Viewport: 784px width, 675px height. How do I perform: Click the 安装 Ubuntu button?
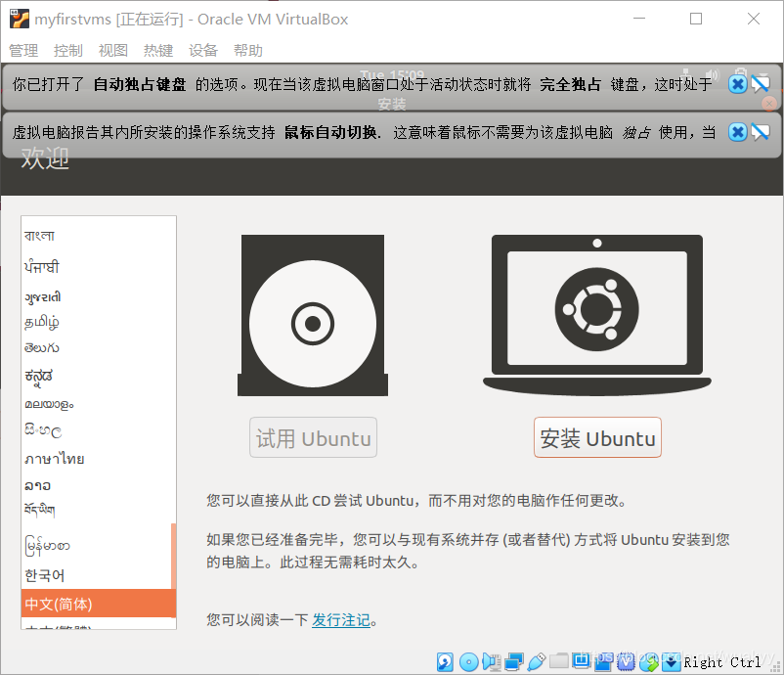[597, 437]
